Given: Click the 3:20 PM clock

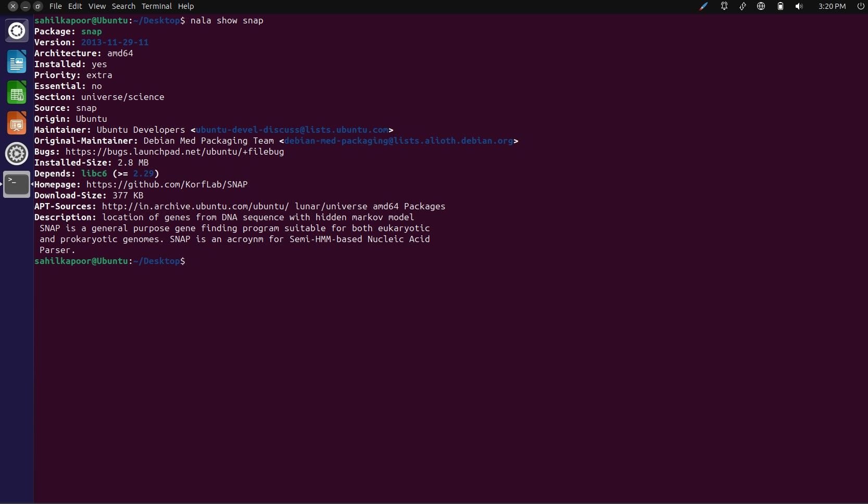Looking at the screenshot, I should pyautogui.click(x=832, y=6).
